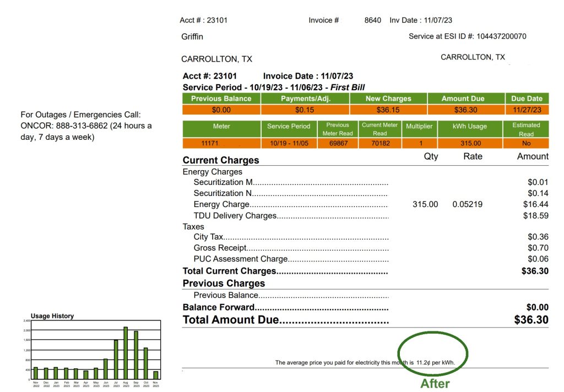
Task: Click the 'Multiplier' column header
Action: pos(419,129)
